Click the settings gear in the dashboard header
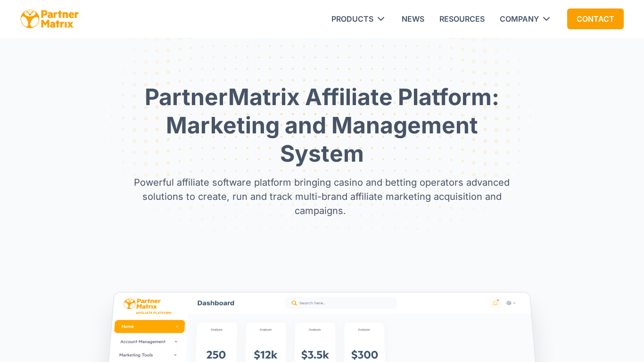Viewport: 644px width, 362px height. click(x=509, y=303)
